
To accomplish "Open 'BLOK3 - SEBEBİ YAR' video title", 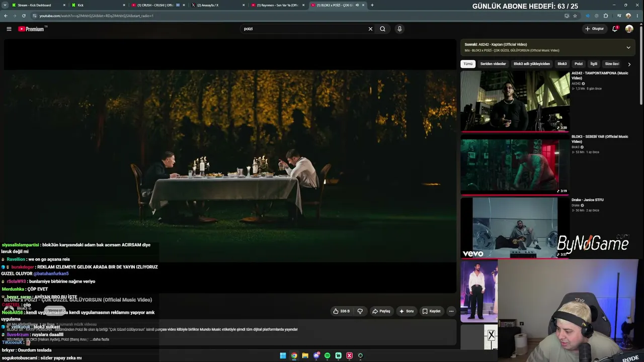I will [x=600, y=139].
